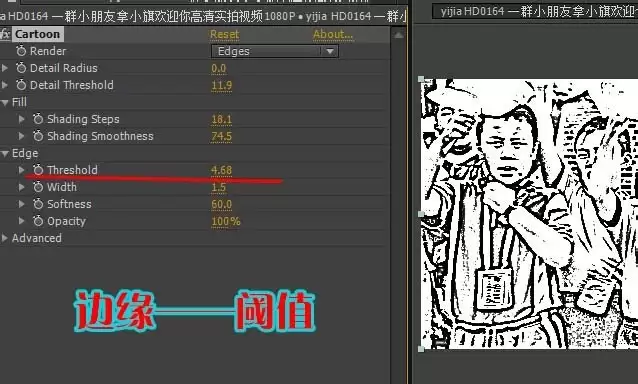Expand the Advanced group

coord(5,238)
